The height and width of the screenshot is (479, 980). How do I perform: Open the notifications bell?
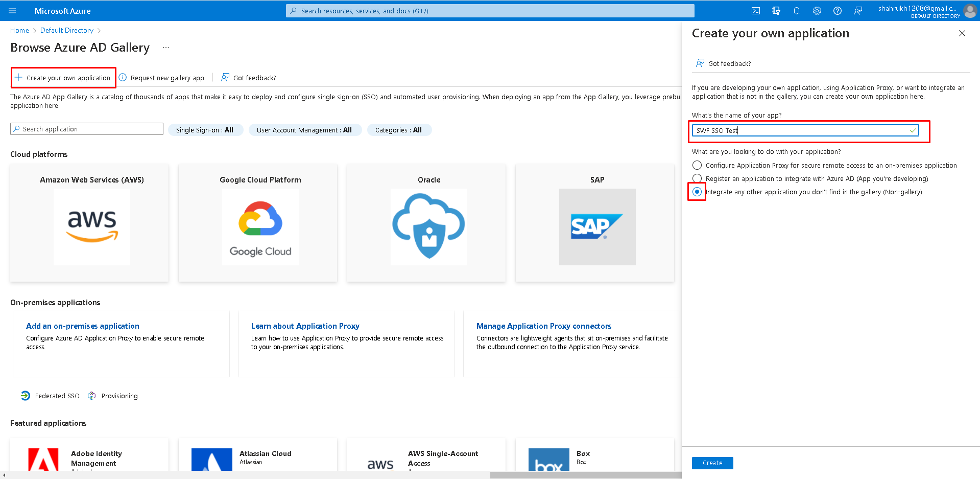pos(797,11)
